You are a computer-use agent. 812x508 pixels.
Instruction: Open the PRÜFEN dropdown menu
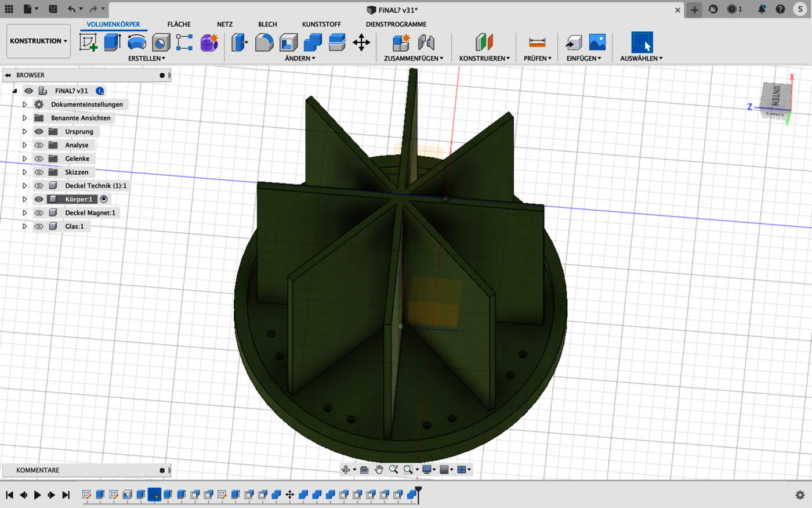click(x=538, y=58)
